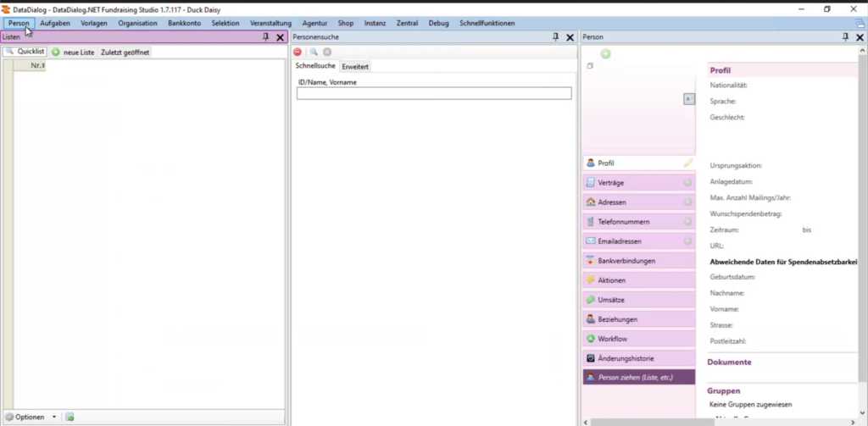Open the Agentur menu
The height and width of the screenshot is (426, 868).
[314, 23]
